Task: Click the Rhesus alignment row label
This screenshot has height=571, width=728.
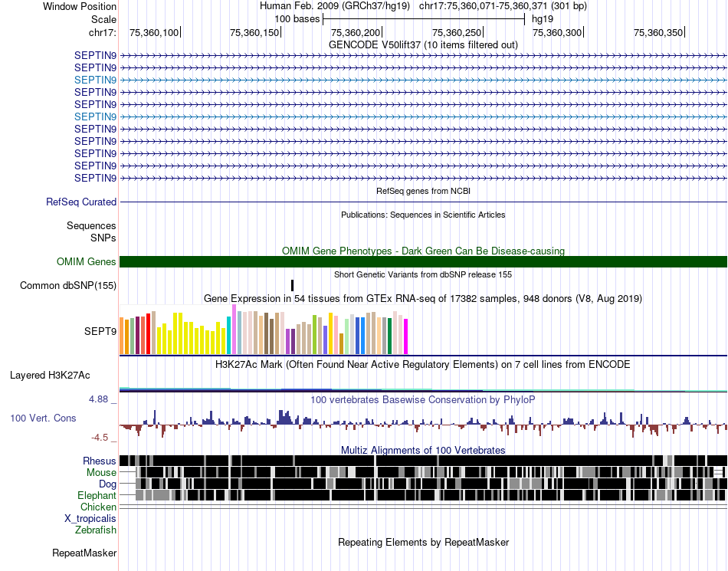Action: click(100, 461)
